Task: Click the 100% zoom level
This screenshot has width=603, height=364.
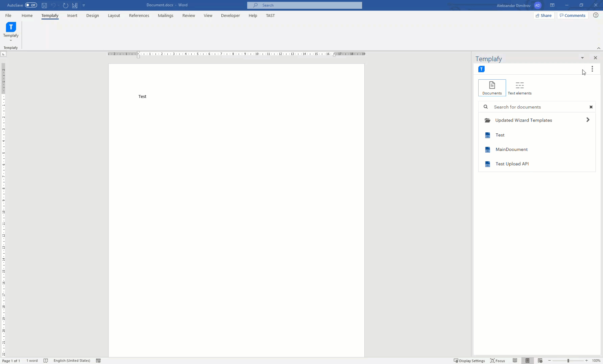Action: point(596,361)
